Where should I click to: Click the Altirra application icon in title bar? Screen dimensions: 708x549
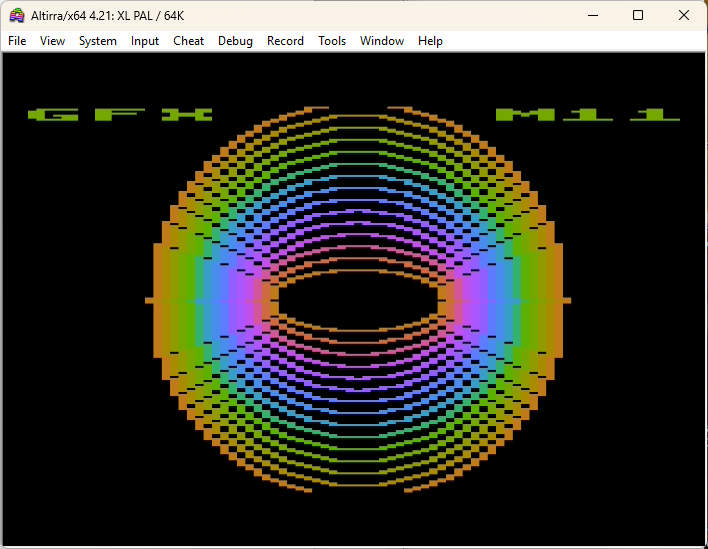(17, 15)
